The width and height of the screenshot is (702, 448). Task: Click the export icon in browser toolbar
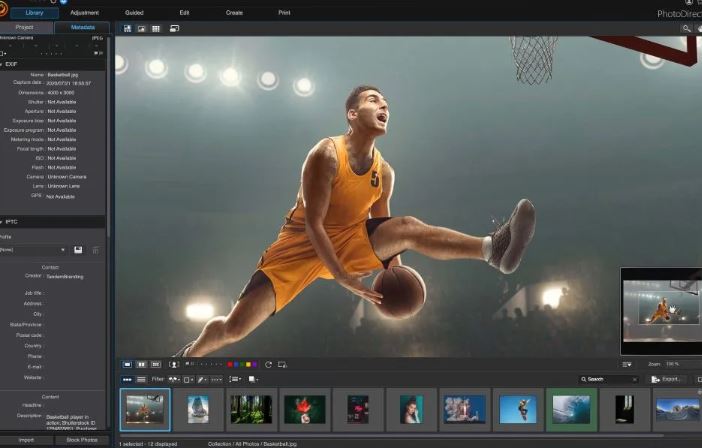tap(655, 380)
